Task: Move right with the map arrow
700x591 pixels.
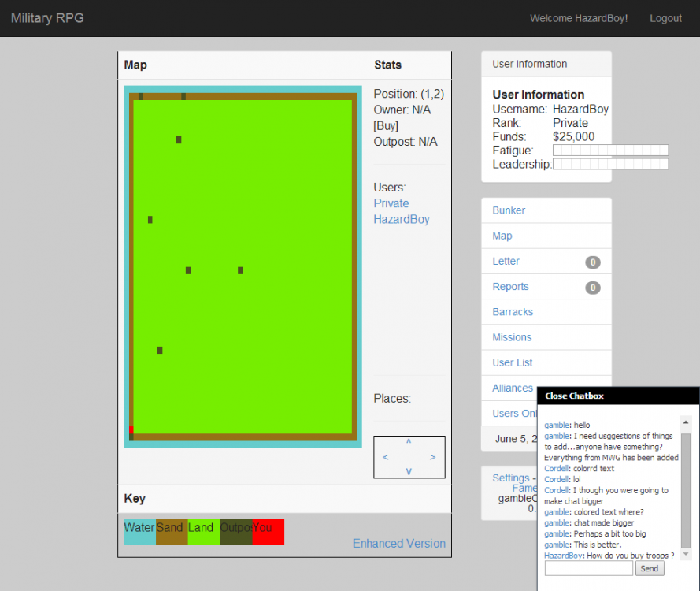Action: [432, 457]
